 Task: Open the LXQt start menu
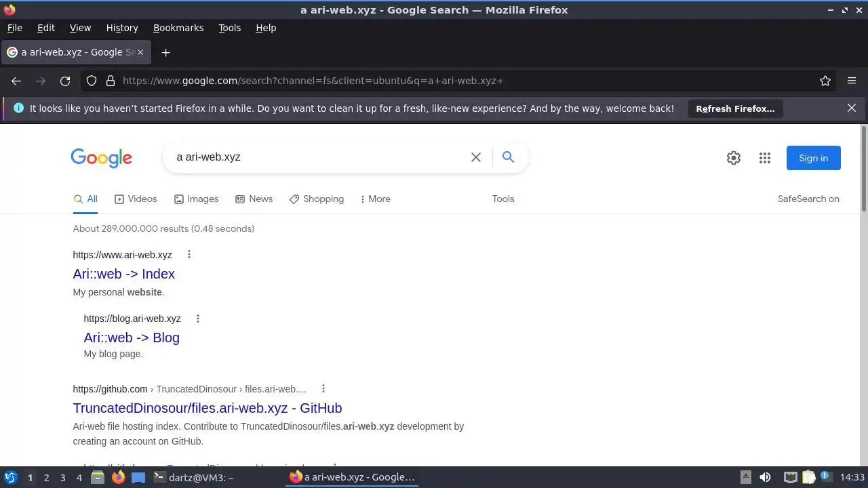(11, 477)
